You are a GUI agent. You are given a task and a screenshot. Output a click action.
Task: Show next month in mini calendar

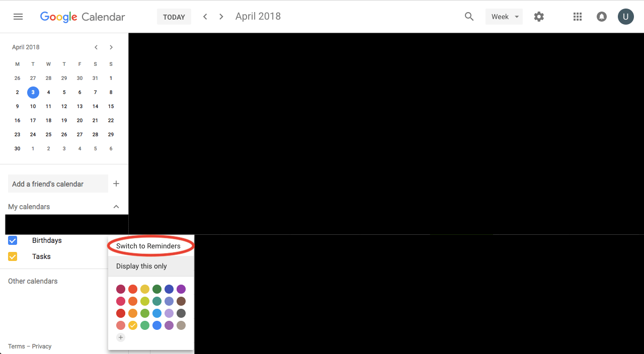pyautogui.click(x=111, y=47)
